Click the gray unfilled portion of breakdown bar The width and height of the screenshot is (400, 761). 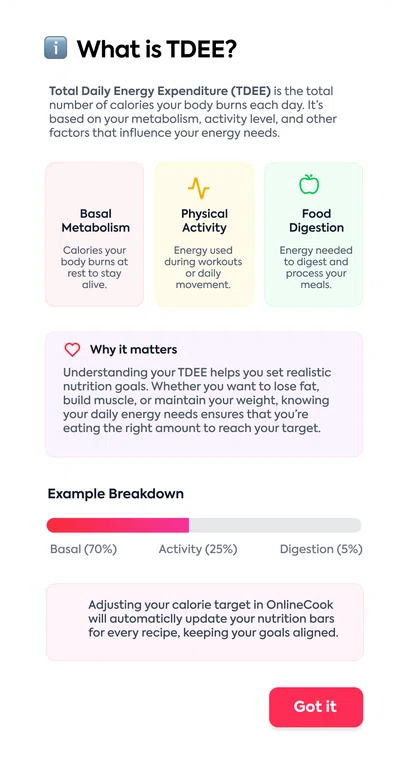[275, 525]
